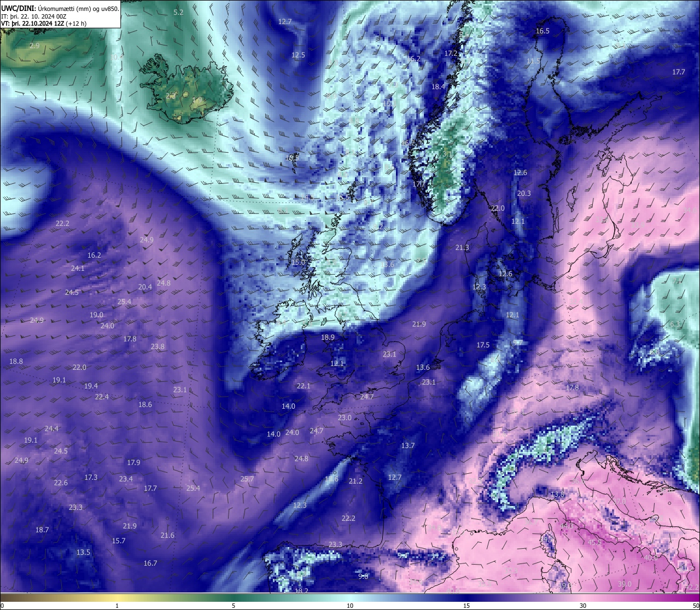700x610 pixels.
Task: Click the VT 22.10.2024 12Z (+12 h) line
Action: pos(44,24)
